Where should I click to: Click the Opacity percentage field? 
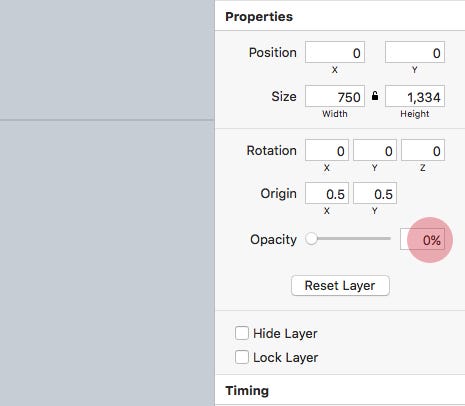(x=422, y=239)
